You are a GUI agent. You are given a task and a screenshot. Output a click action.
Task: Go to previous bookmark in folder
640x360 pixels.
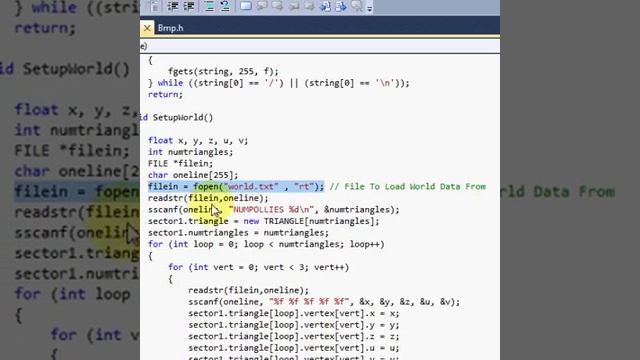click(293, 6)
